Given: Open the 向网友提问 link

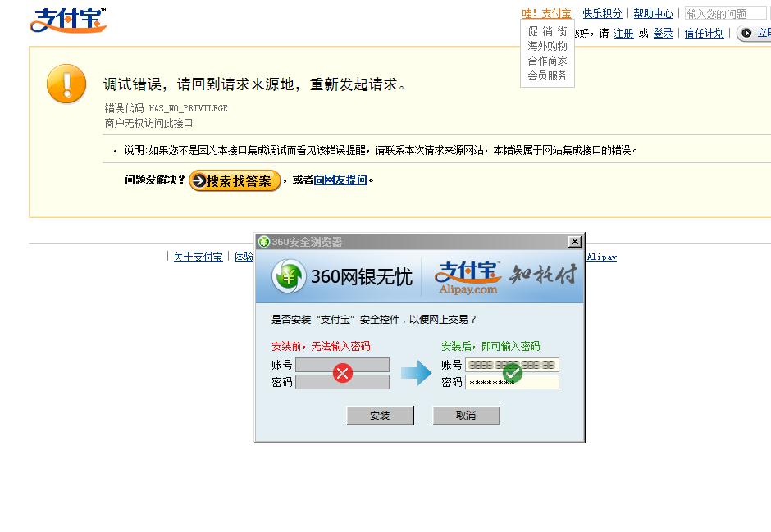Looking at the screenshot, I should click(x=340, y=180).
